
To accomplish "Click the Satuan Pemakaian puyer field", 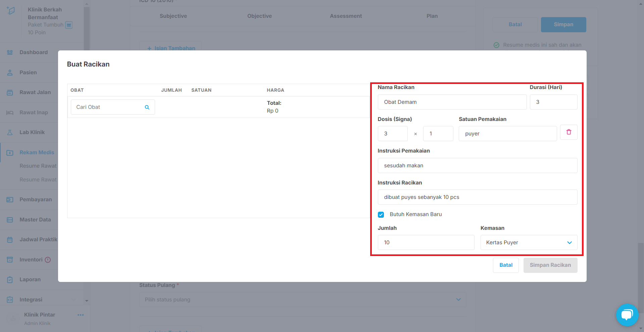I will tap(508, 133).
